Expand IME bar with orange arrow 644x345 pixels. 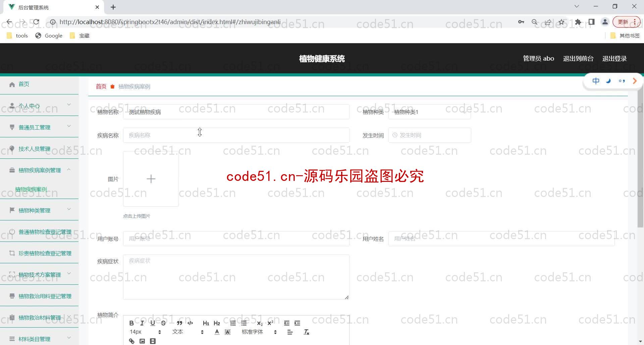pos(634,81)
